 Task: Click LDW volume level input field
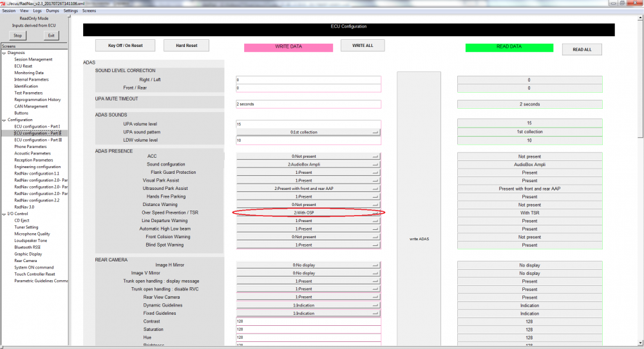[308, 140]
